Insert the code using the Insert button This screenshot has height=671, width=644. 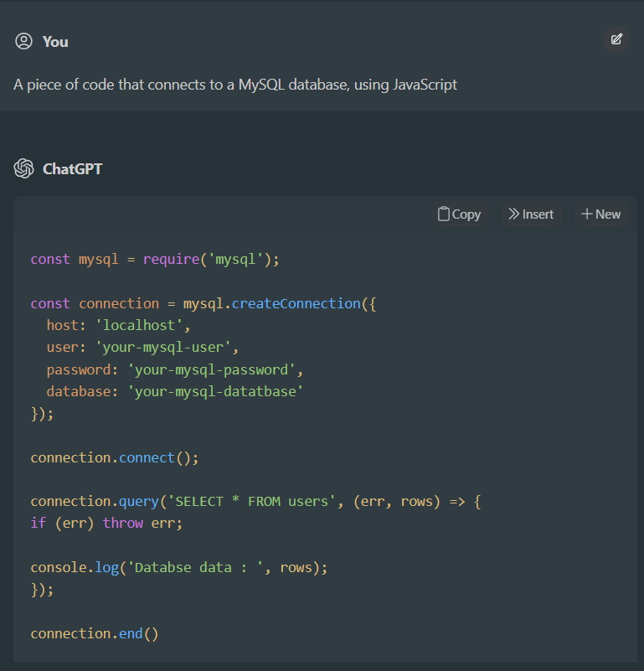(x=530, y=214)
